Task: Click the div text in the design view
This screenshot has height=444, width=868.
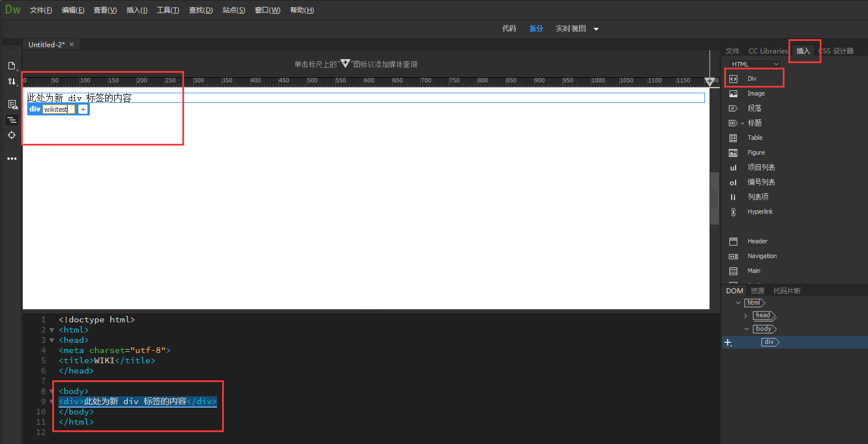Action: (x=80, y=98)
